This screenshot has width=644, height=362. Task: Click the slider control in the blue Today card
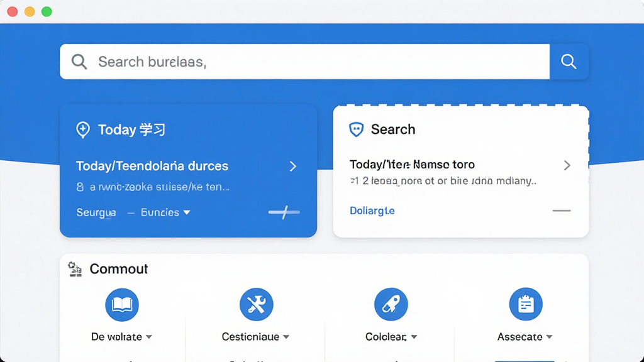coord(284,212)
